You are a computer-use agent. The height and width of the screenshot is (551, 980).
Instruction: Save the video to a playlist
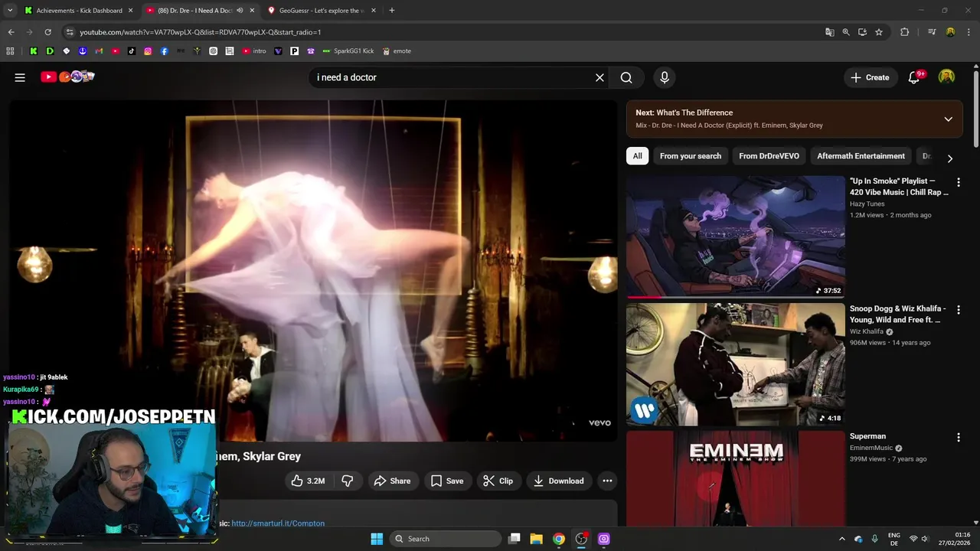point(447,481)
